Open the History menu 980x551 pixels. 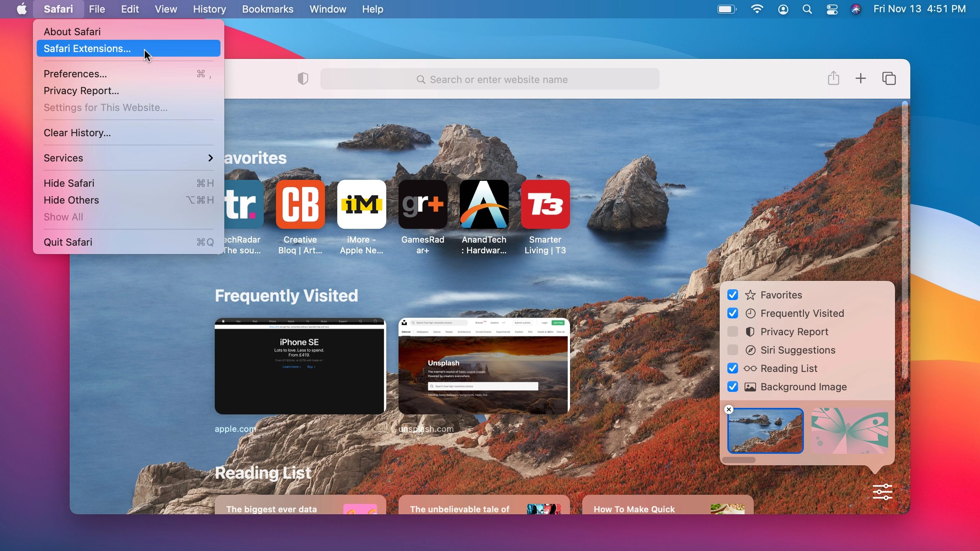[209, 9]
